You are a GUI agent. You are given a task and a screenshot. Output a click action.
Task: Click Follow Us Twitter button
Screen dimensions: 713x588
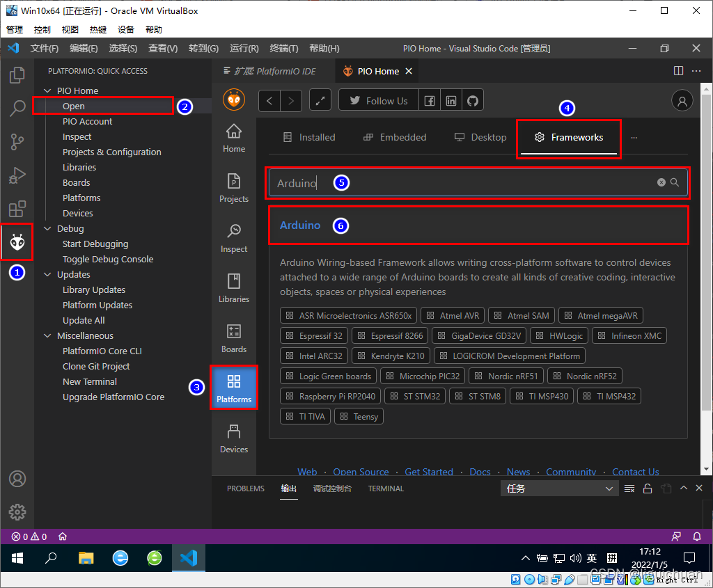click(x=379, y=101)
